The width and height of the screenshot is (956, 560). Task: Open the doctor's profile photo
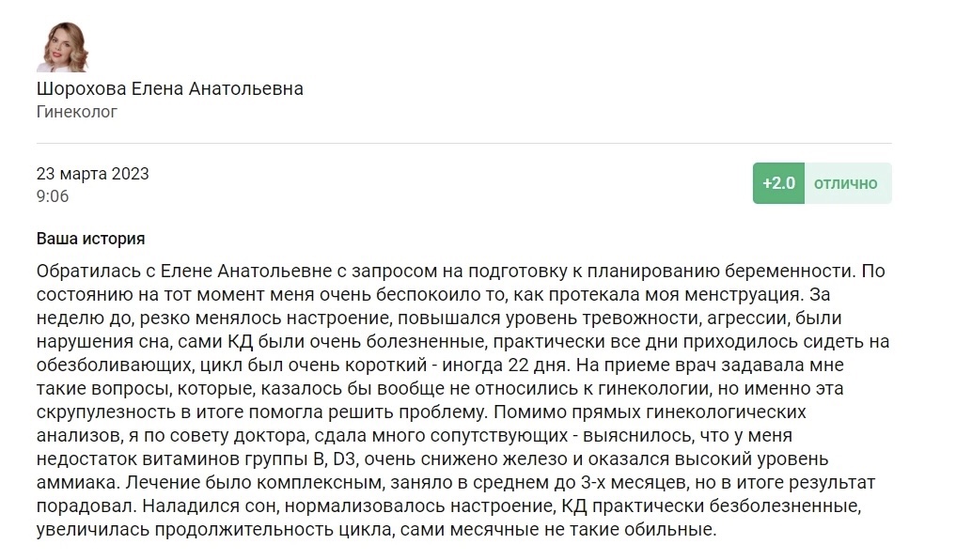(x=62, y=46)
